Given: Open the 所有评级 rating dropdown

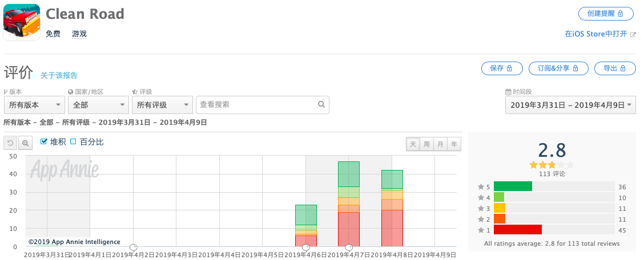Looking at the screenshot, I should click(x=162, y=105).
